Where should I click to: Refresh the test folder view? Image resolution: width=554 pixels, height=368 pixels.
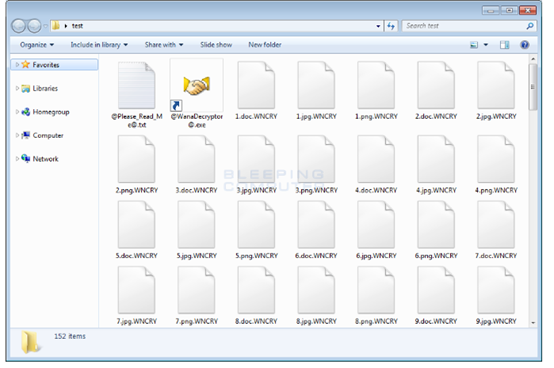(x=391, y=26)
